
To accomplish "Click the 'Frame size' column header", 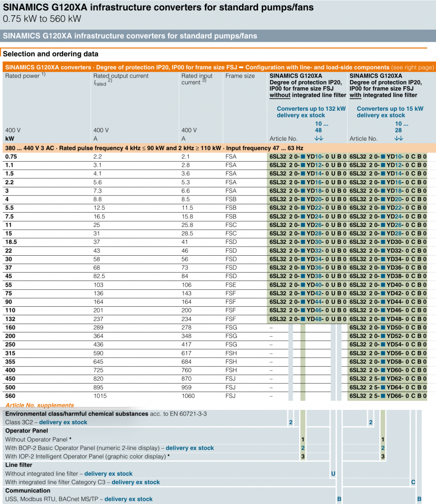I will (x=240, y=76).
